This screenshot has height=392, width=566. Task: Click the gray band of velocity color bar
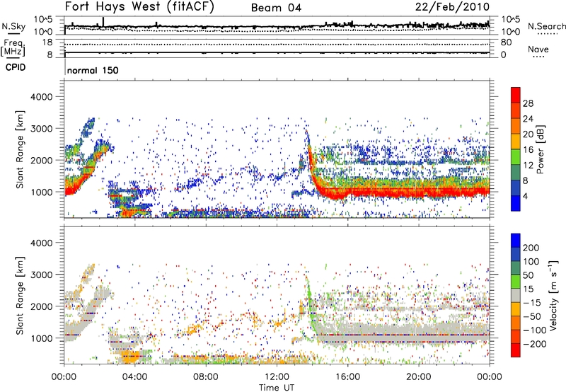tap(516, 296)
